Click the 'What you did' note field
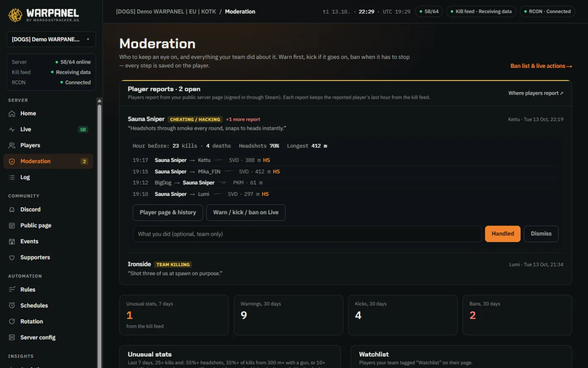The height and width of the screenshot is (368, 588). click(307, 234)
